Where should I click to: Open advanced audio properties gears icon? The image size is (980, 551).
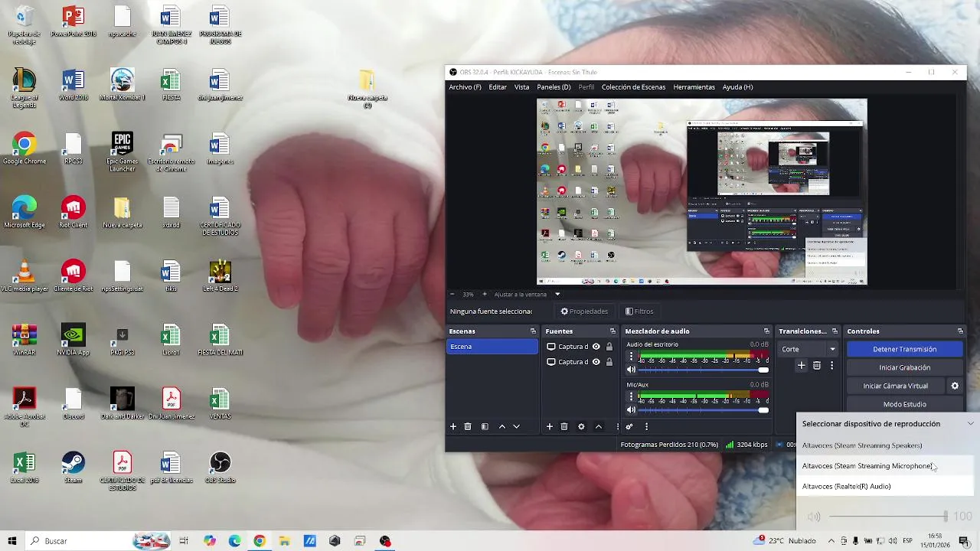[x=629, y=426]
